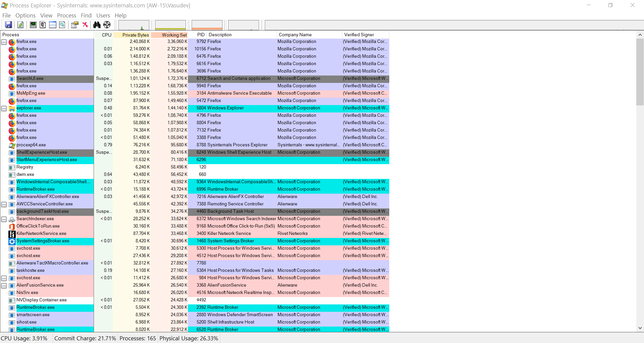Select the crosshair Find Window's Process icon
The height and width of the screenshot is (343, 644).
click(x=107, y=25)
